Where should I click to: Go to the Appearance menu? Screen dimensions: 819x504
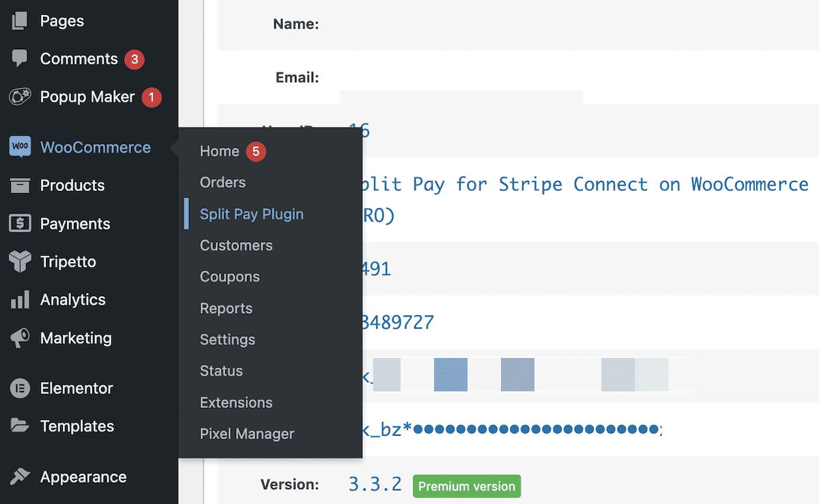[x=83, y=477]
